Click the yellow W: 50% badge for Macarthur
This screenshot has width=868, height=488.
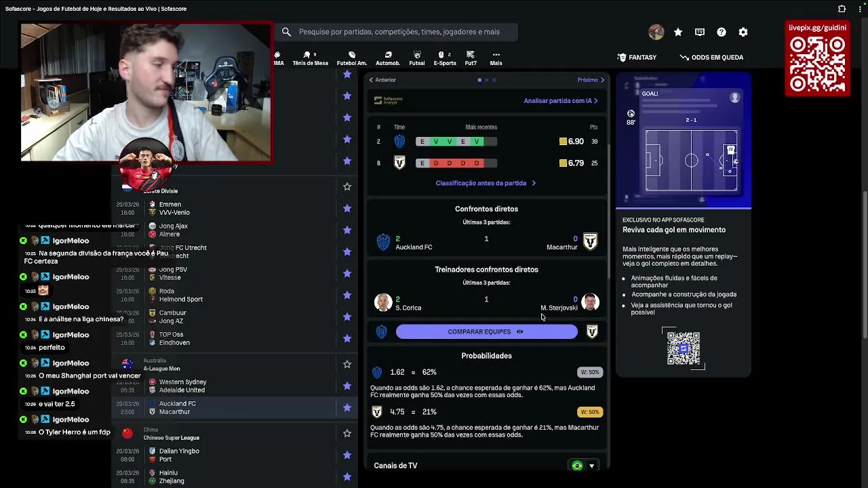[589, 412]
